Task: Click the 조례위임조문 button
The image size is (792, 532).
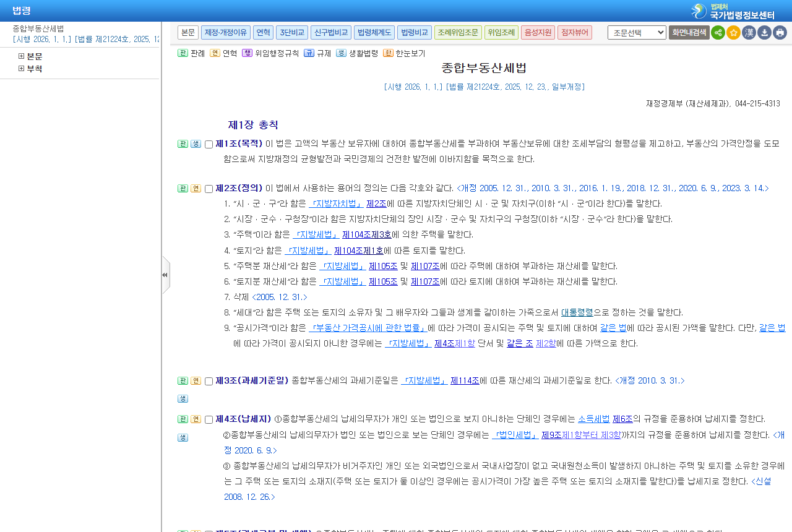Action: click(x=458, y=33)
